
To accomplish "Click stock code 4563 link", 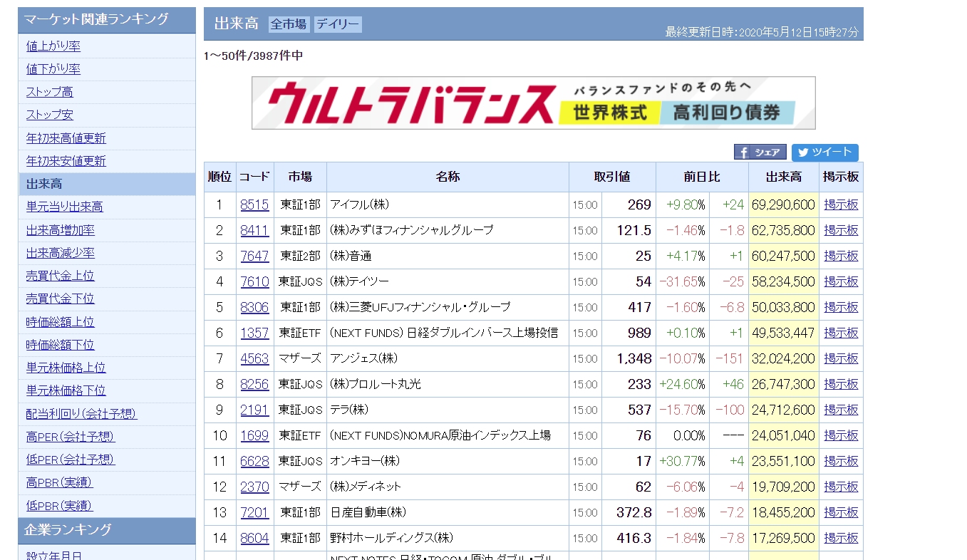I will 254,358.
